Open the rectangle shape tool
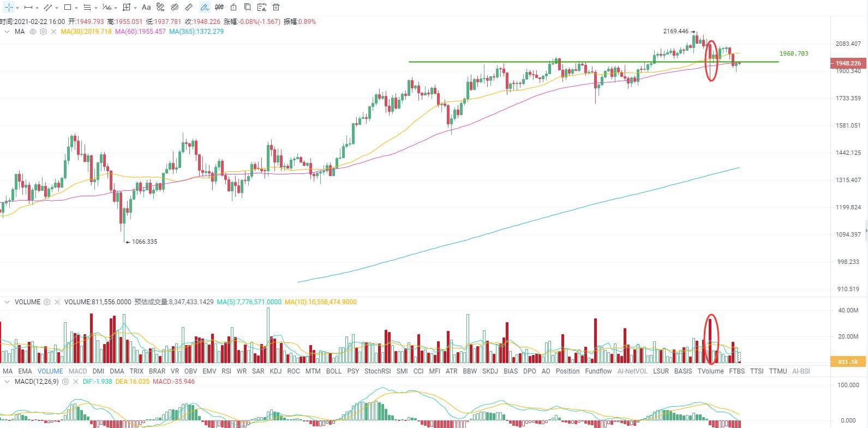Image resolution: width=868 pixels, height=428 pixels. [68, 7]
